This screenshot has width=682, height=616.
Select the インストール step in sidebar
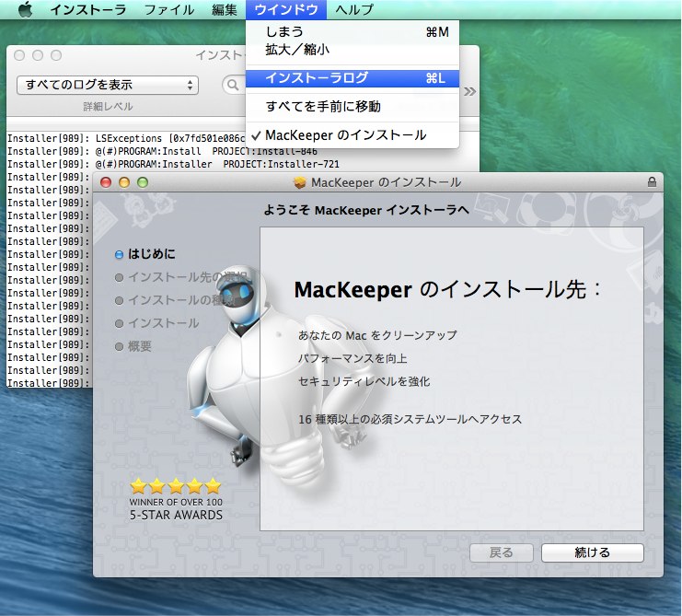pyautogui.click(x=157, y=323)
